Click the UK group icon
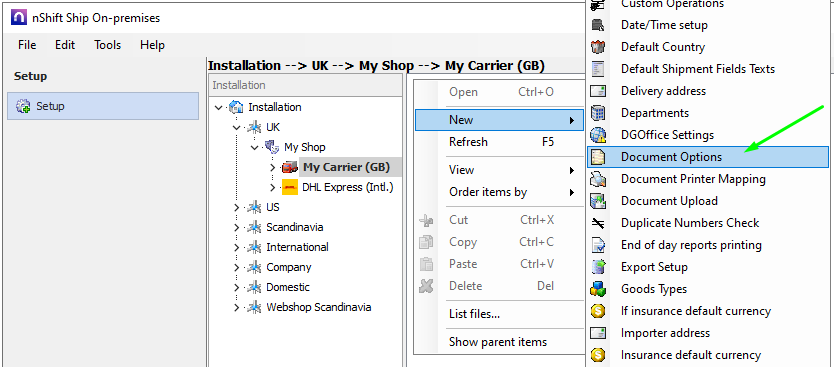Viewport: 834px width, 367px height. click(x=254, y=127)
